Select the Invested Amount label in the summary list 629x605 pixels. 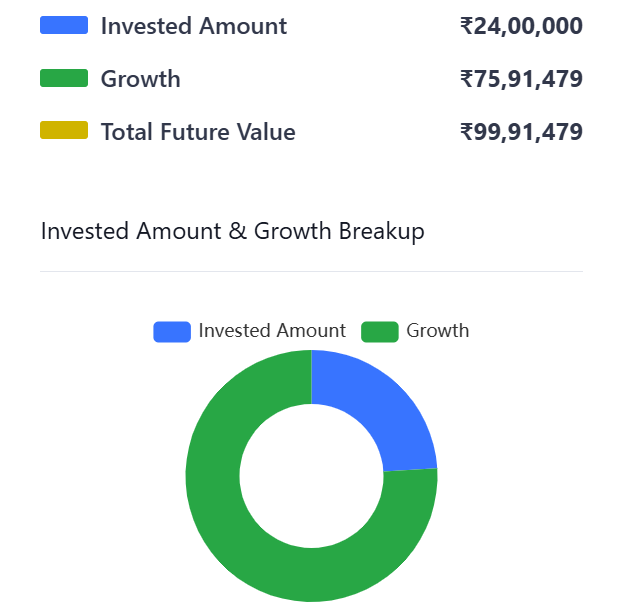193,26
